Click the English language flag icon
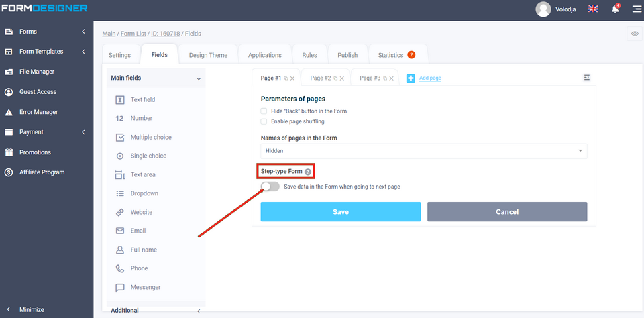Image resolution: width=644 pixels, height=318 pixels. 593,9
